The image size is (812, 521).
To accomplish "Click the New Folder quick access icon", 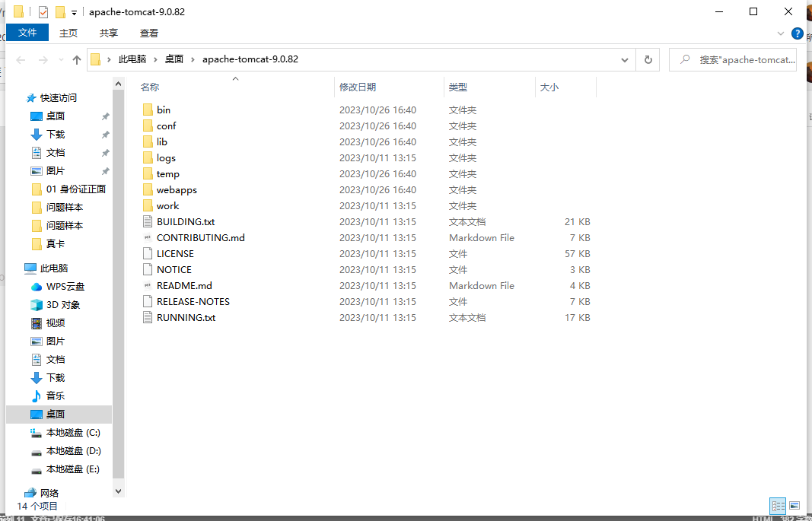I will (x=60, y=12).
